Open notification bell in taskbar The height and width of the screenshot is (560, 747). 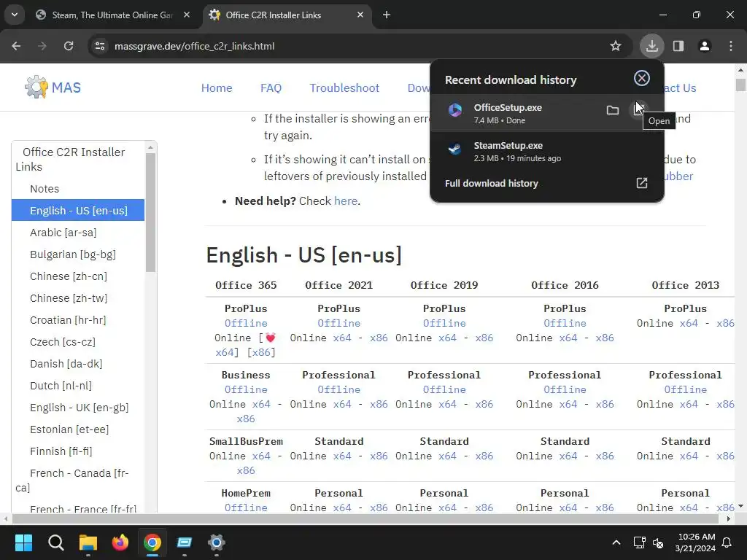click(x=727, y=542)
